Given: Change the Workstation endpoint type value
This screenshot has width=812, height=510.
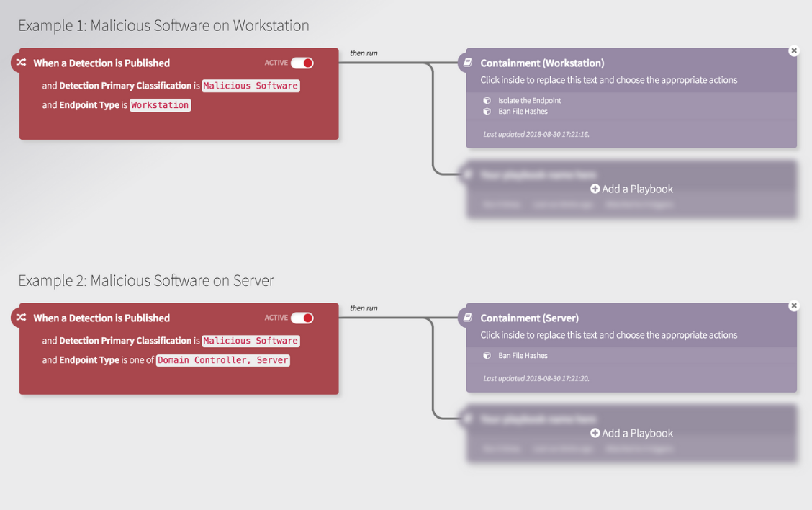Looking at the screenshot, I should (160, 105).
